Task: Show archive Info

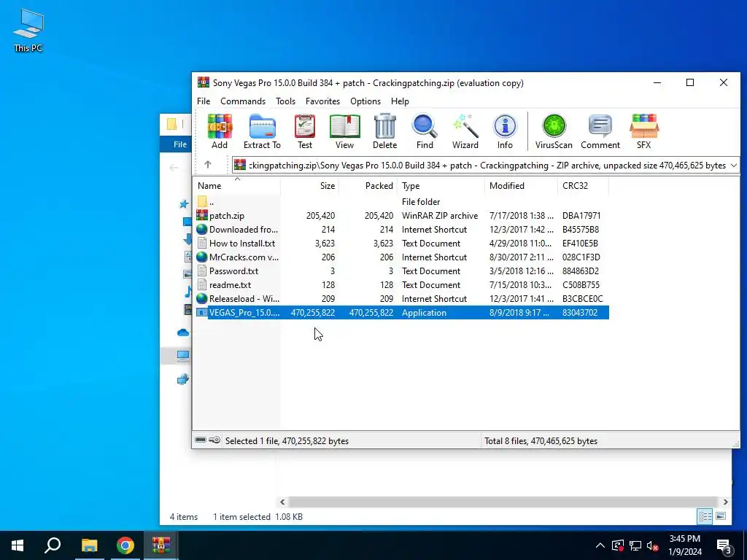Action: pyautogui.click(x=505, y=132)
